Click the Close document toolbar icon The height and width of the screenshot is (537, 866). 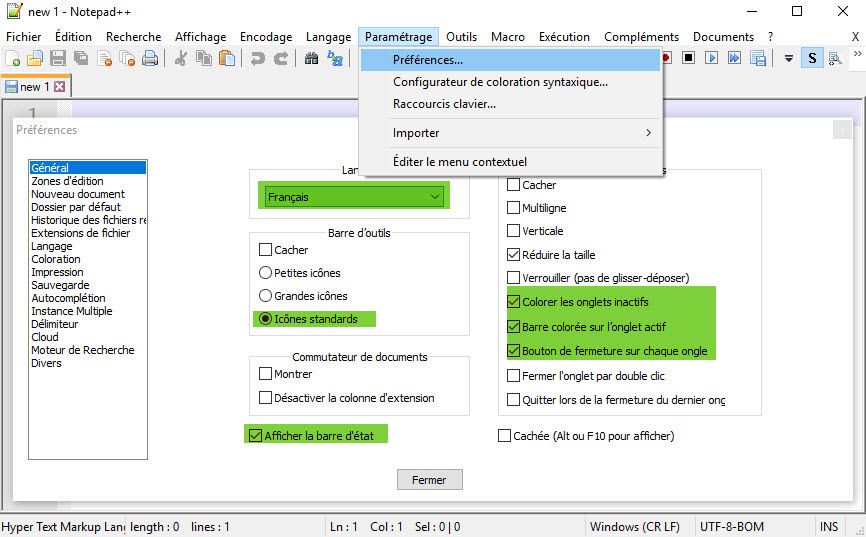tap(104, 58)
